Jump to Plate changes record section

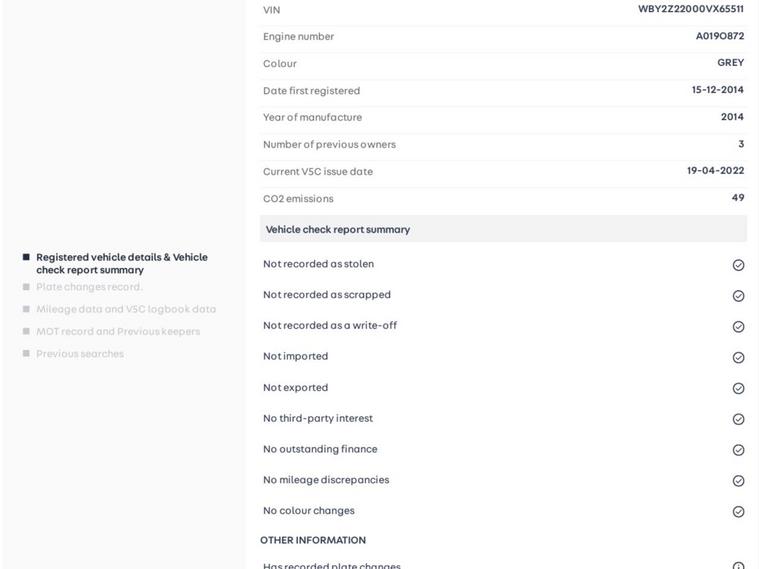pos(89,287)
